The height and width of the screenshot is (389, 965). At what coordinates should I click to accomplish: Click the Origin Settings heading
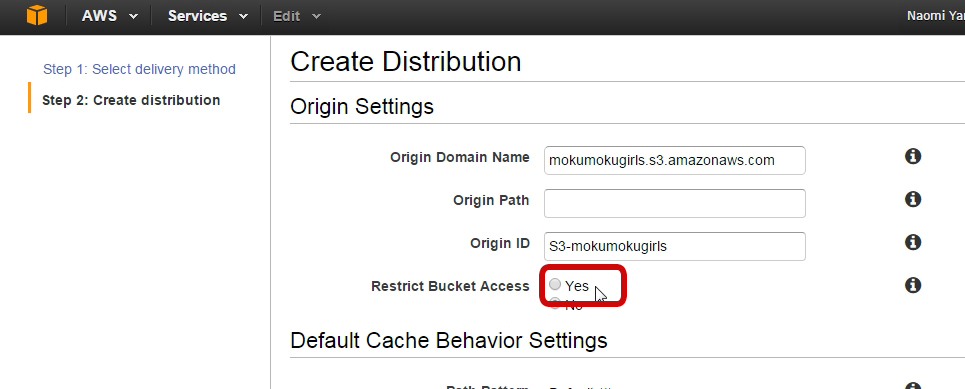(362, 106)
